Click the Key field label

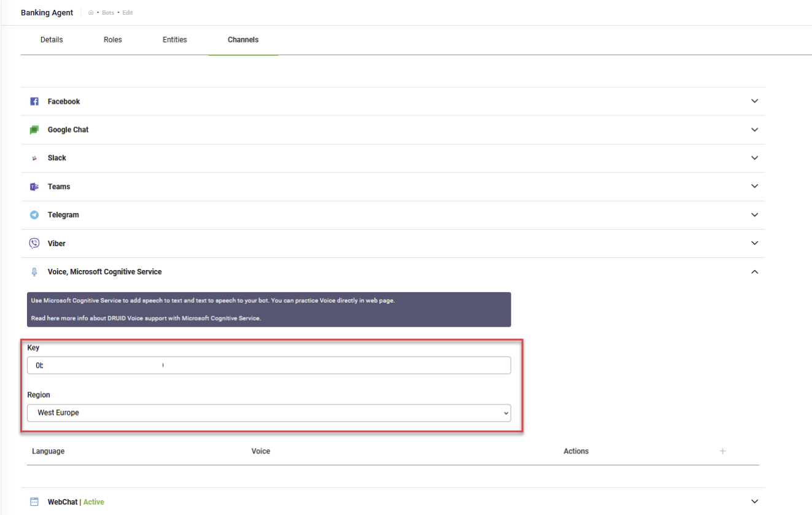click(x=33, y=347)
